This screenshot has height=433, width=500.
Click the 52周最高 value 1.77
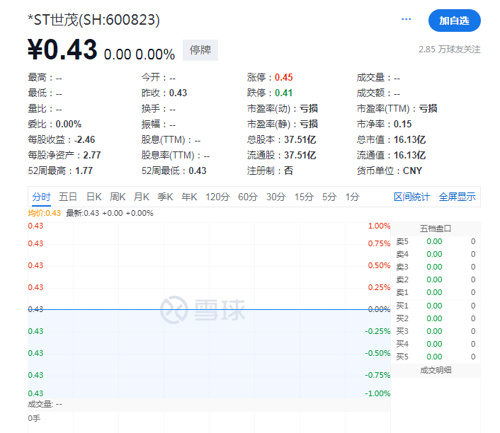[x=84, y=171]
